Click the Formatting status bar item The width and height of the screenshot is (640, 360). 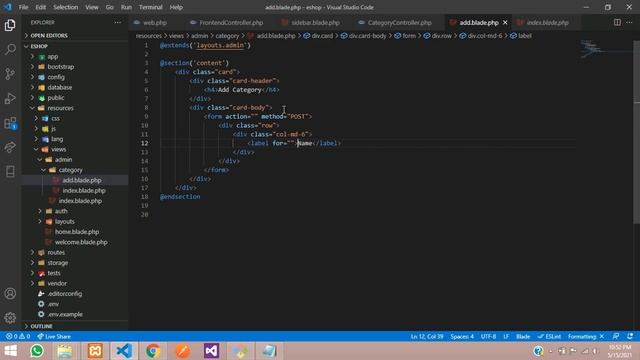[x=586, y=336]
